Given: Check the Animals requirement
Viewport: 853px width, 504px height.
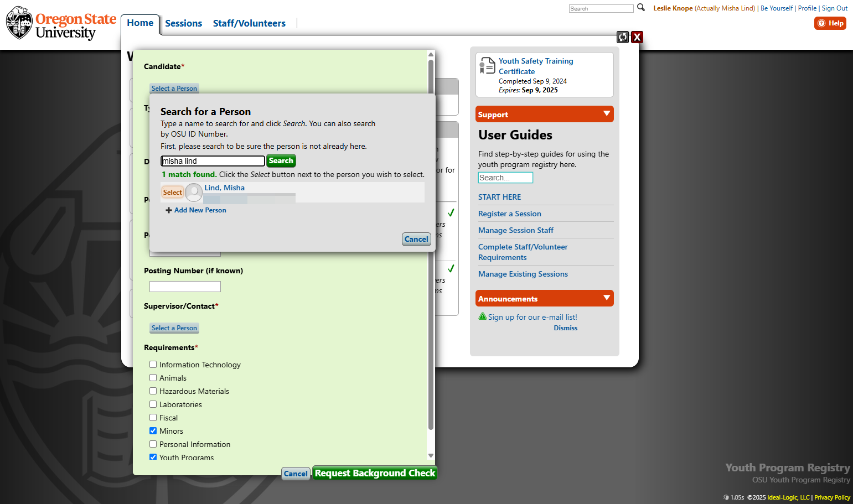Looking at the screenshot, I should click(153, 378).
